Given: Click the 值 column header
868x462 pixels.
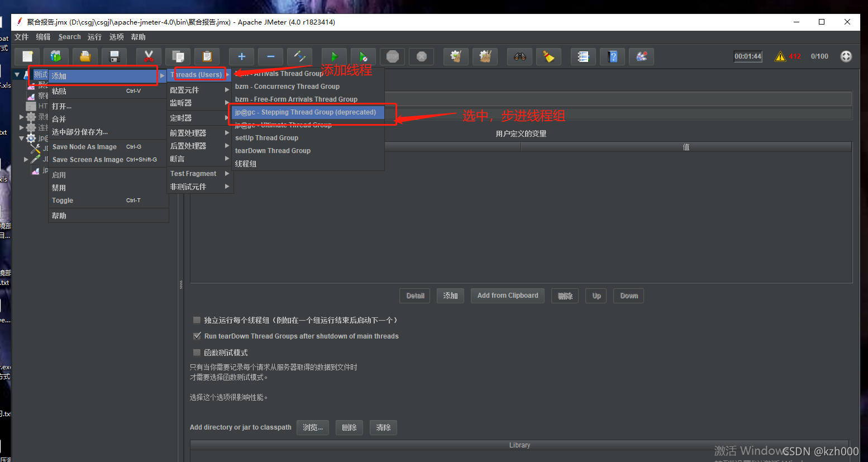Looking at the screenshot, I should pos(686,147).
